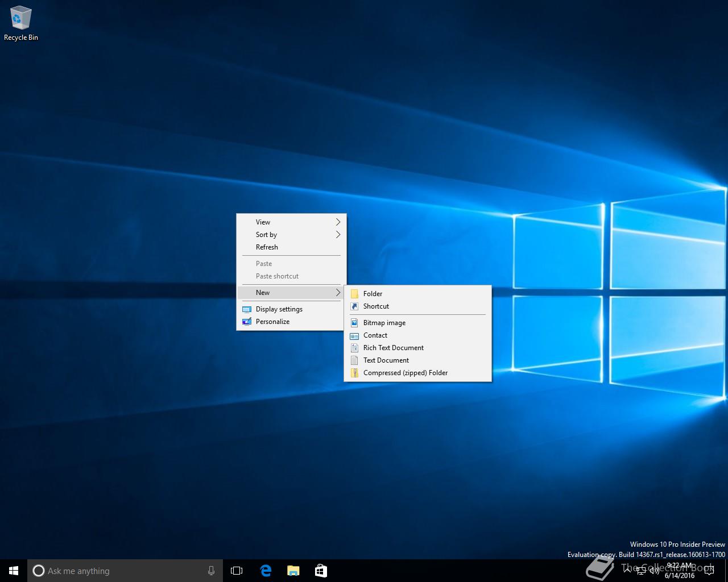This screenshot has width=728, height=582.
Task: Create a new Rich Text Document
Action: pos(418,348)
